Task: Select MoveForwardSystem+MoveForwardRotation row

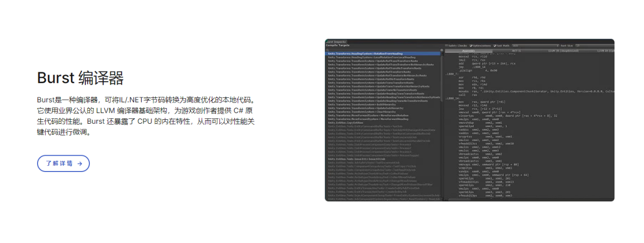Action: [382, 115]
